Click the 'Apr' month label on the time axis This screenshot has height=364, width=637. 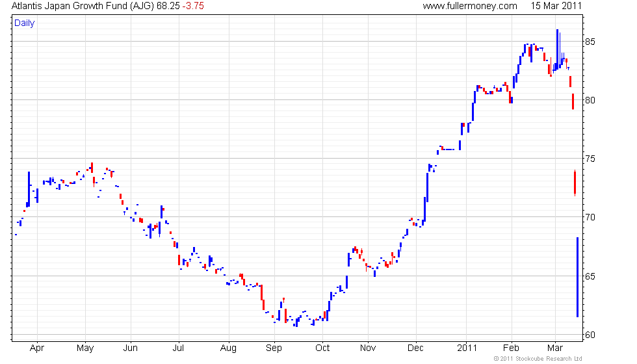click(37, 348)
